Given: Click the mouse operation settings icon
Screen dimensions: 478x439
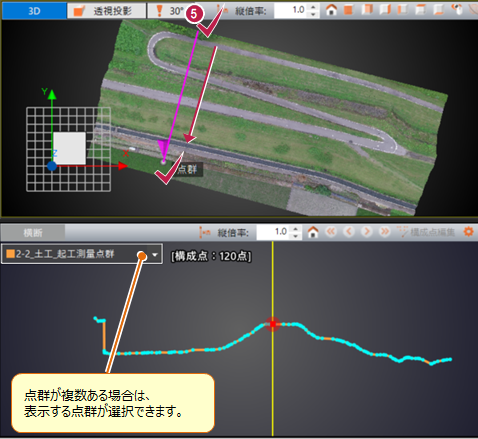Looking at the screenshot, I should pos(457,10).
